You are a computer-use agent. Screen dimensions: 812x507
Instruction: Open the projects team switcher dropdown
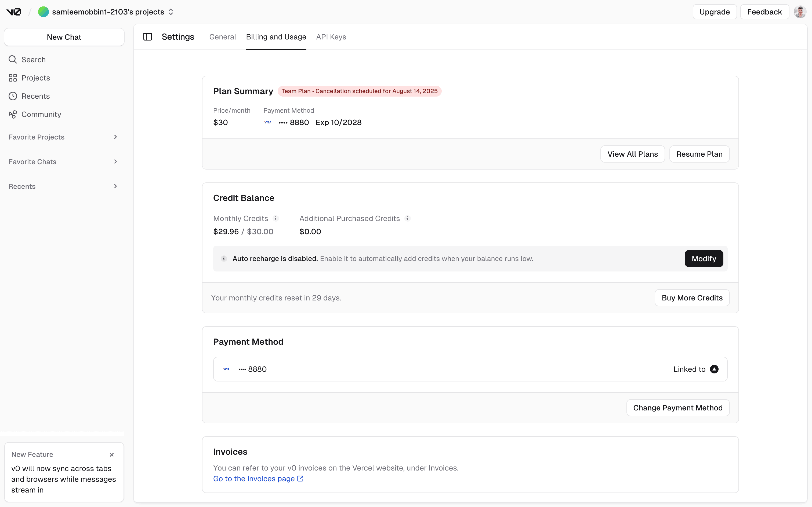[x=171, y=12]
